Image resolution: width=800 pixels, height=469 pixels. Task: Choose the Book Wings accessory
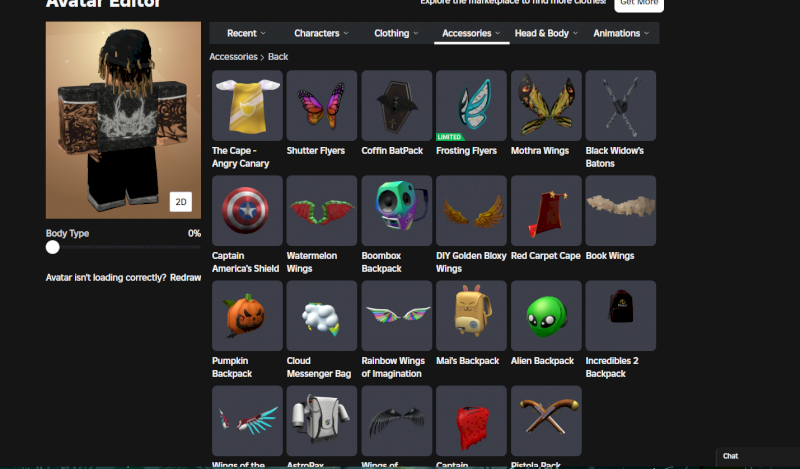[x=620, y=211]
